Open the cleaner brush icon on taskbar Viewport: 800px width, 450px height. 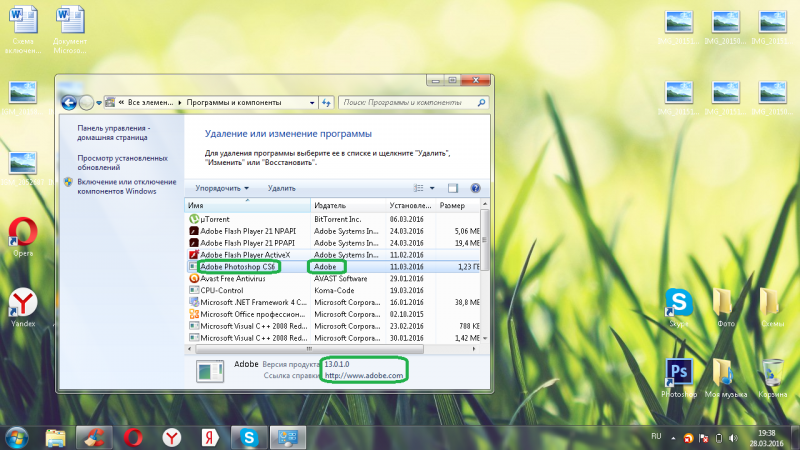(94, 438)
